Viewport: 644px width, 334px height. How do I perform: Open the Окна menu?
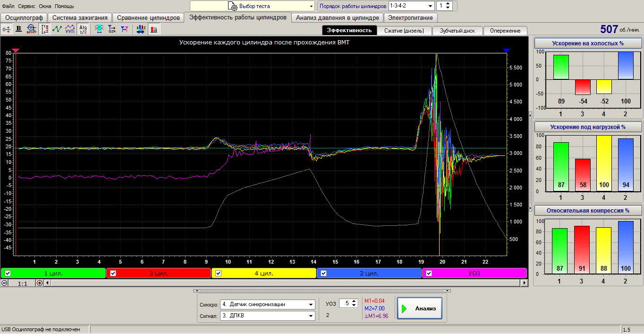point(45,6)
